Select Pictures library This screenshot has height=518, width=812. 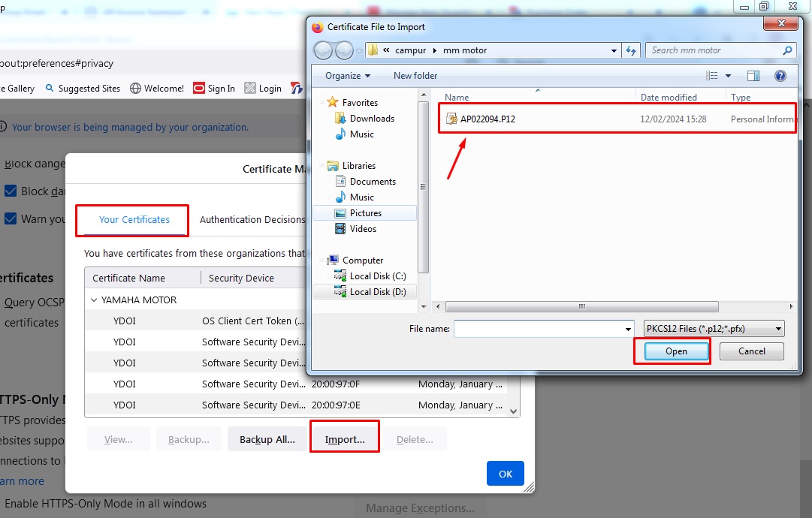pyautogui.click(x=364, y=213)
